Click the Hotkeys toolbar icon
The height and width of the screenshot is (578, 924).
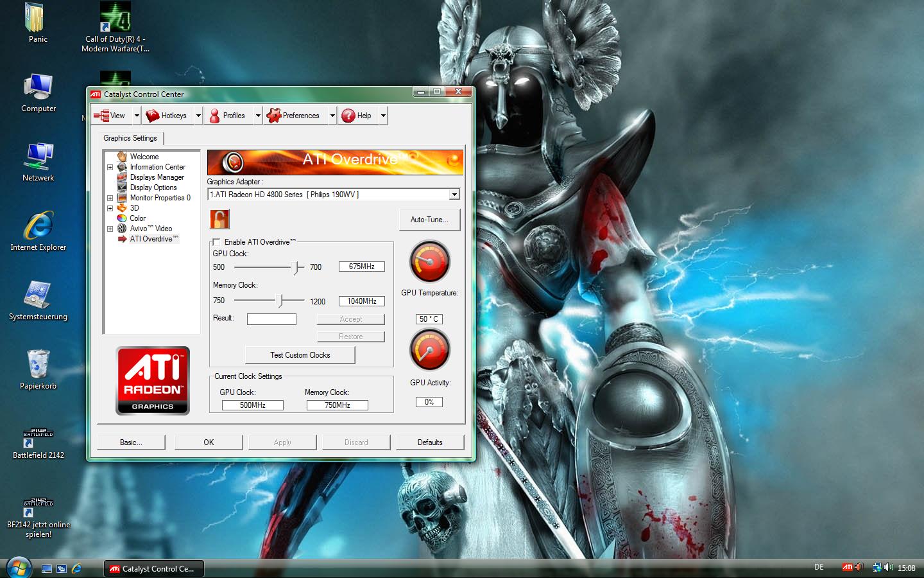[x=153, y=116]
